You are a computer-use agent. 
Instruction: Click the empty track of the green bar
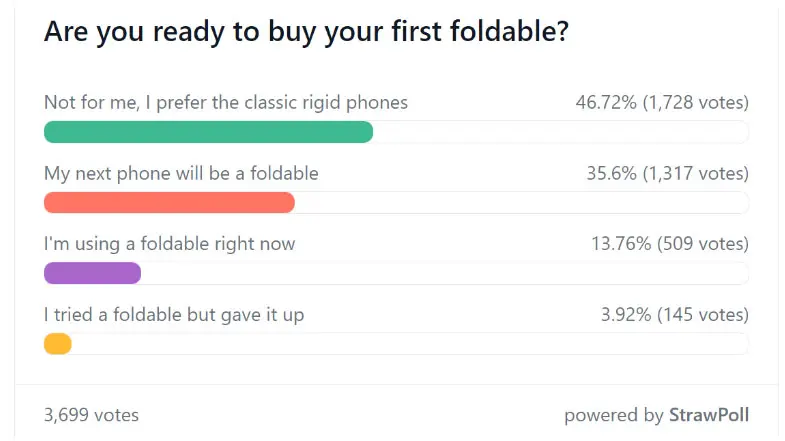561,132
